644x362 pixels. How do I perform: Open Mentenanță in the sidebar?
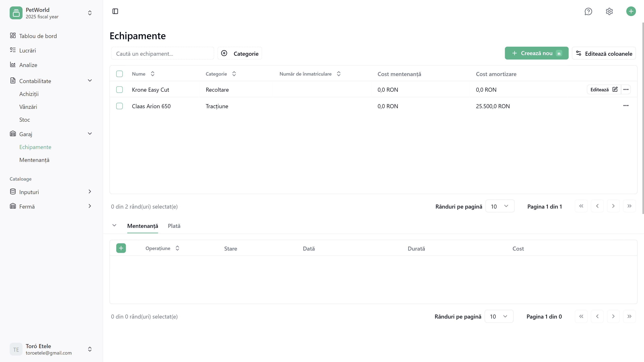(34, 160)
